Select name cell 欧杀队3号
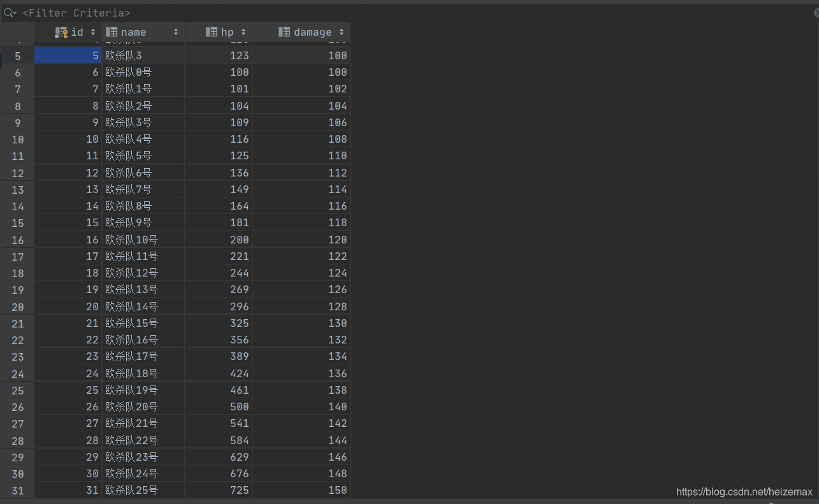Image resolution: width=819 pixels, height=504 pixels. click(143, 122)
